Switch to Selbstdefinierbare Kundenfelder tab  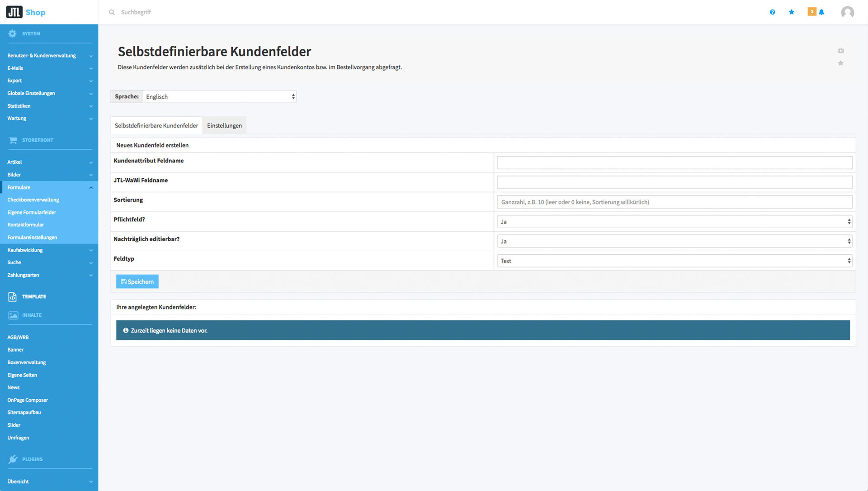click(156, 126)
